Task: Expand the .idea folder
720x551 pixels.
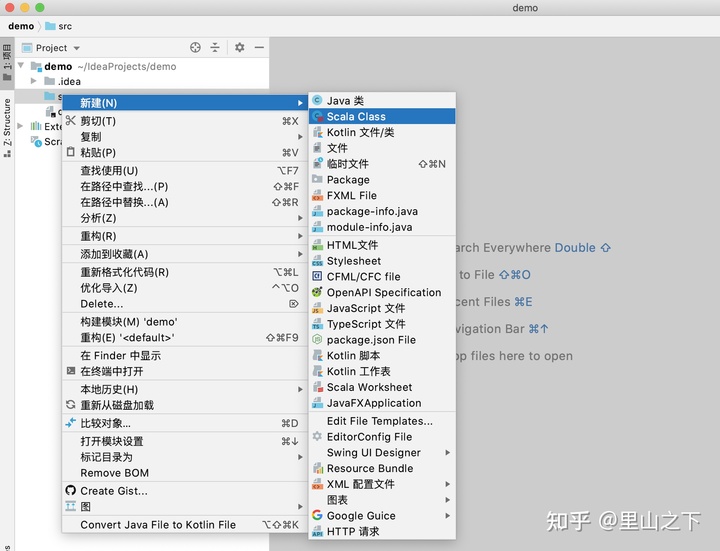Action: (x=33, y=81)
